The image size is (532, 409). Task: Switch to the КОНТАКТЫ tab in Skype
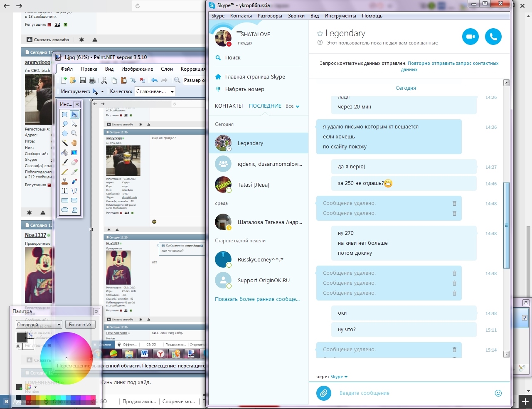(229, 106)
